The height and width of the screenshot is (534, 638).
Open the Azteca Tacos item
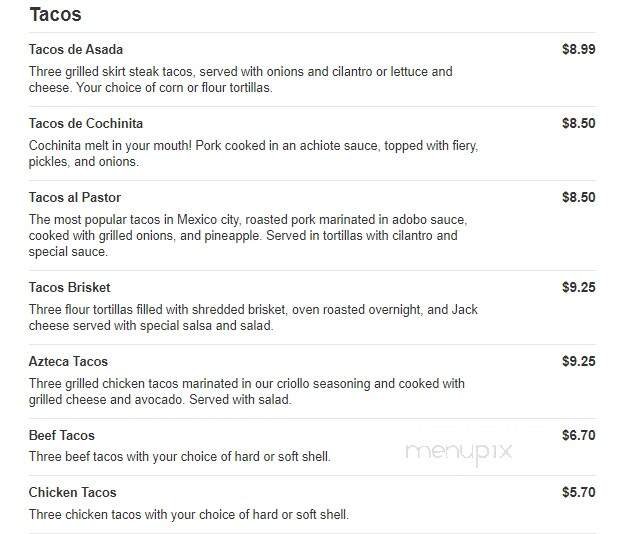tap(68, 361)
